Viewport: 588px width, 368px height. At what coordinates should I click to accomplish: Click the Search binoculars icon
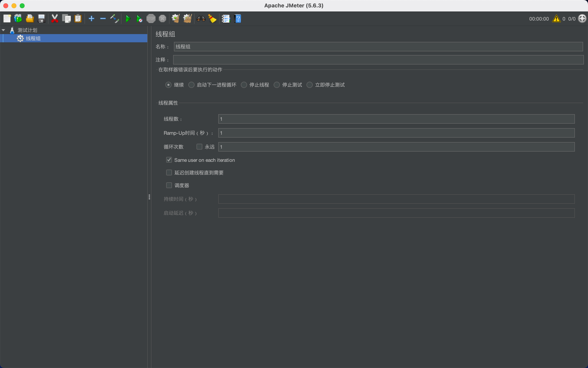[x=201, y=18]
